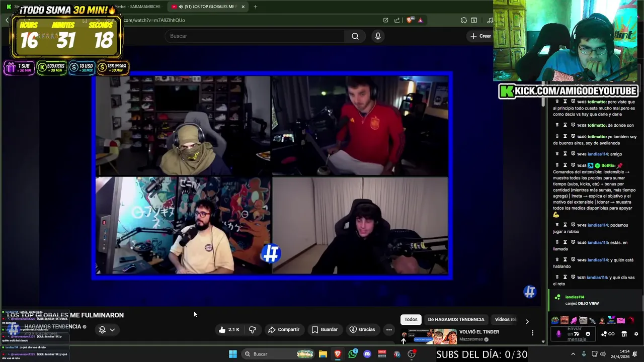The height and width of the screenshot is (362, 644).
Task: Close the LOS TOP GLOBALES tab
Action: (x=243, y=7)
